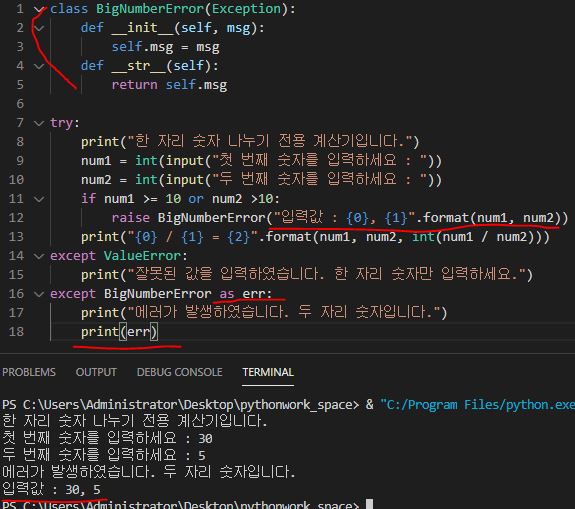Collapse the __init__ method fold arrow

(x=39, y=28)
